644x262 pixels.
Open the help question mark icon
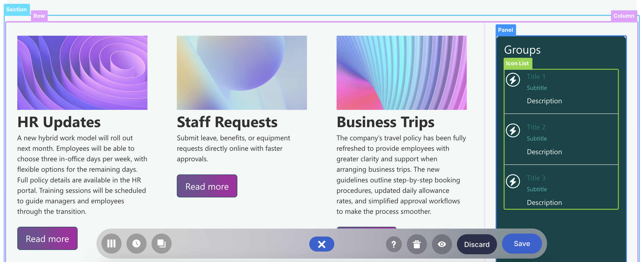[393, 244]
